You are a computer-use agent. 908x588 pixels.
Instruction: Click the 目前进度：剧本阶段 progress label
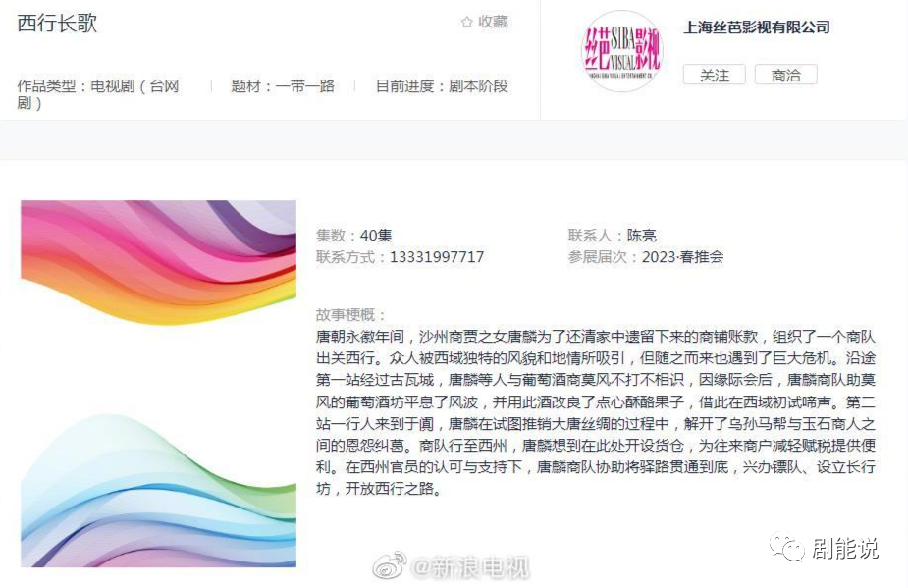pyautogui.click(x=442, y=86)
